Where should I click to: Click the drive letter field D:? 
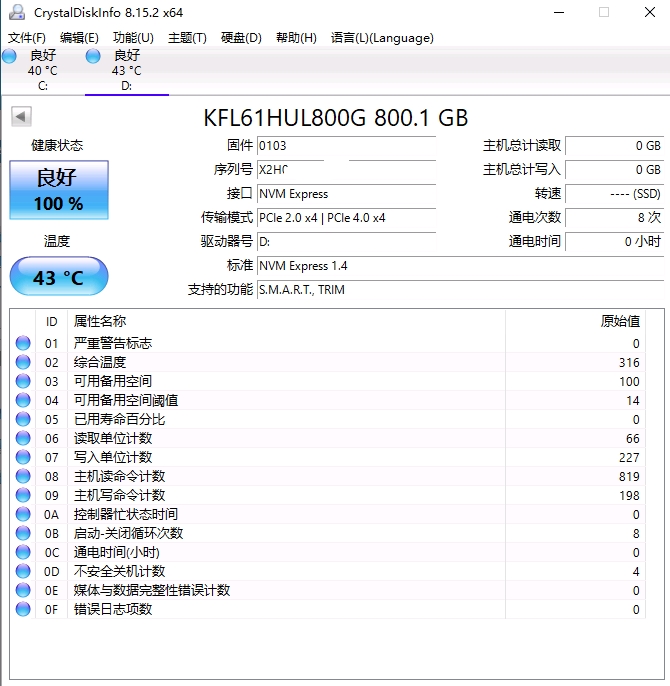coord(346,242)
